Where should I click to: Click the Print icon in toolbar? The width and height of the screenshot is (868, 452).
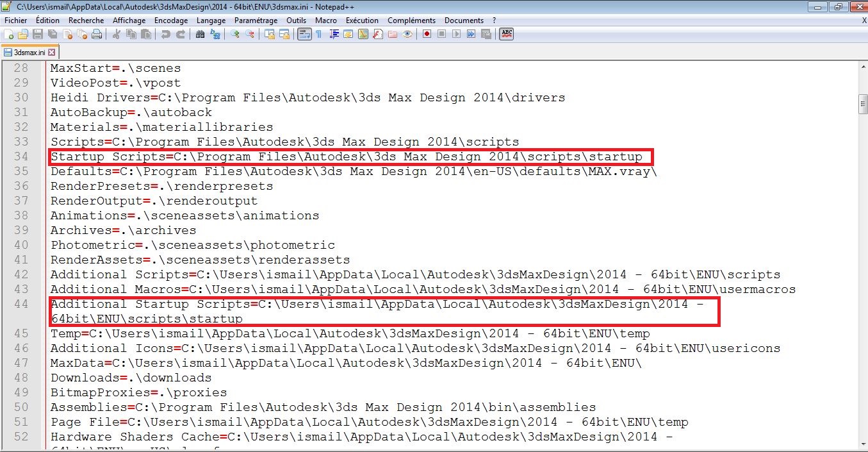coord(97,34)
